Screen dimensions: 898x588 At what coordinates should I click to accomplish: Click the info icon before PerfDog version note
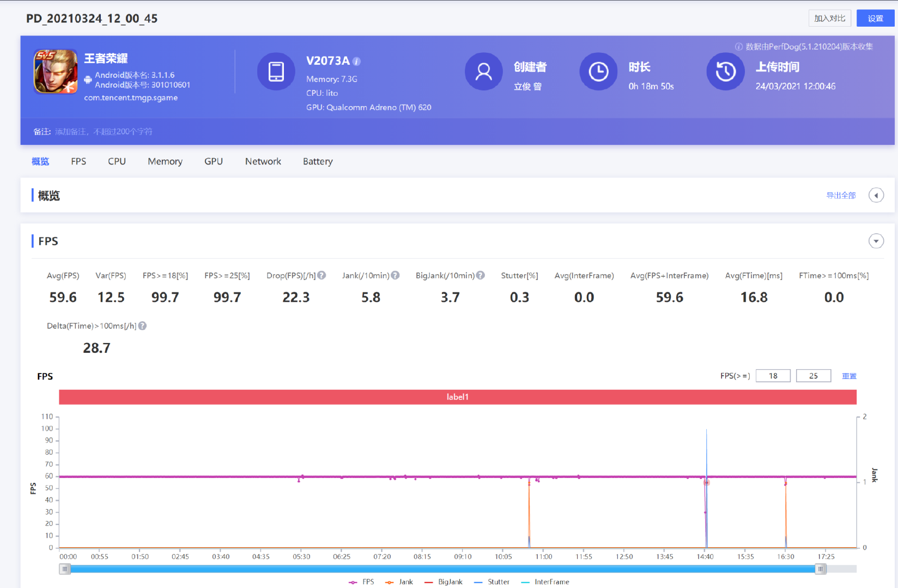(739, 47)
